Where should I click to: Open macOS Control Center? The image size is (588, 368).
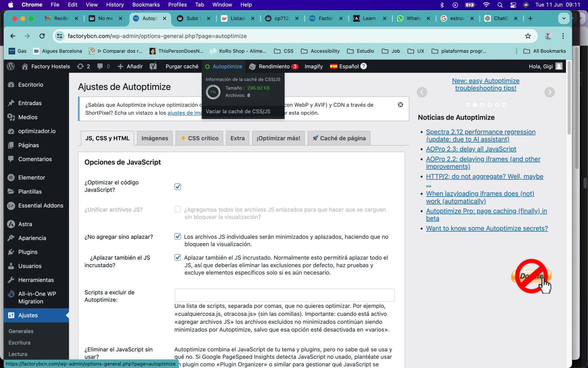[x=513, y=5]
